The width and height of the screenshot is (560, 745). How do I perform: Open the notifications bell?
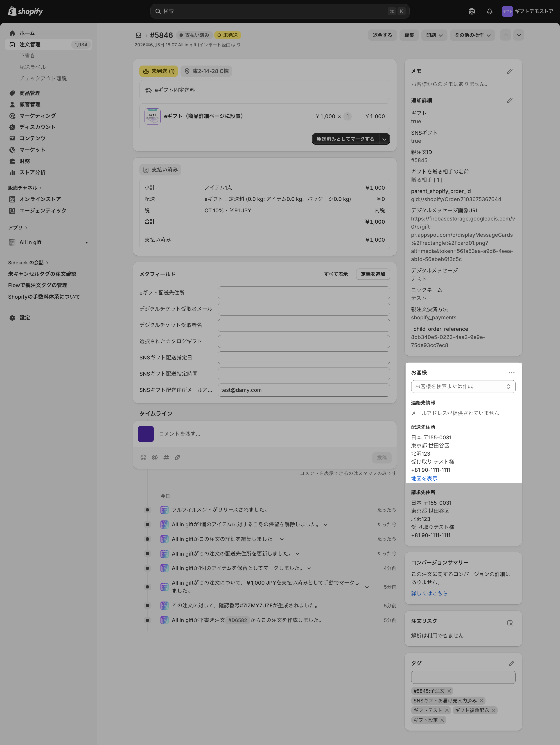[489, 11]
